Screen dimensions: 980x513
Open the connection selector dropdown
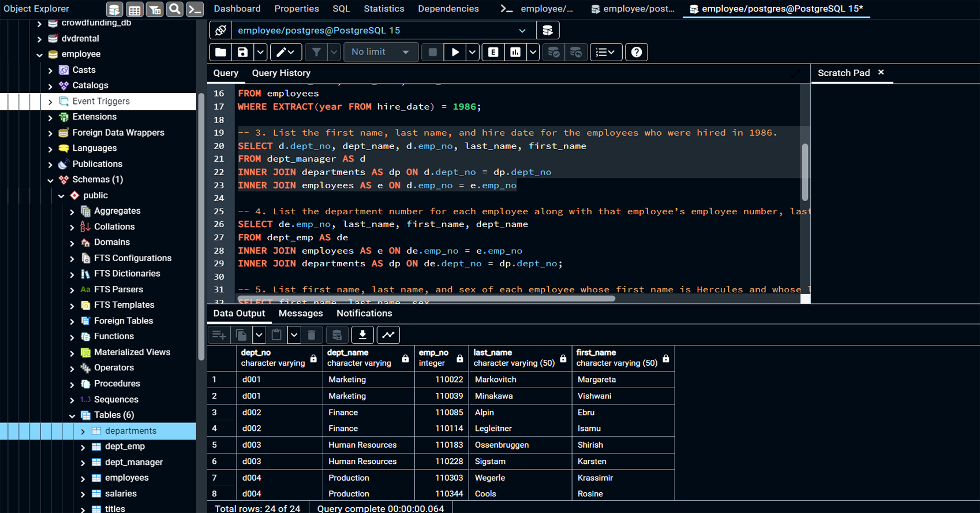point(522,31)
